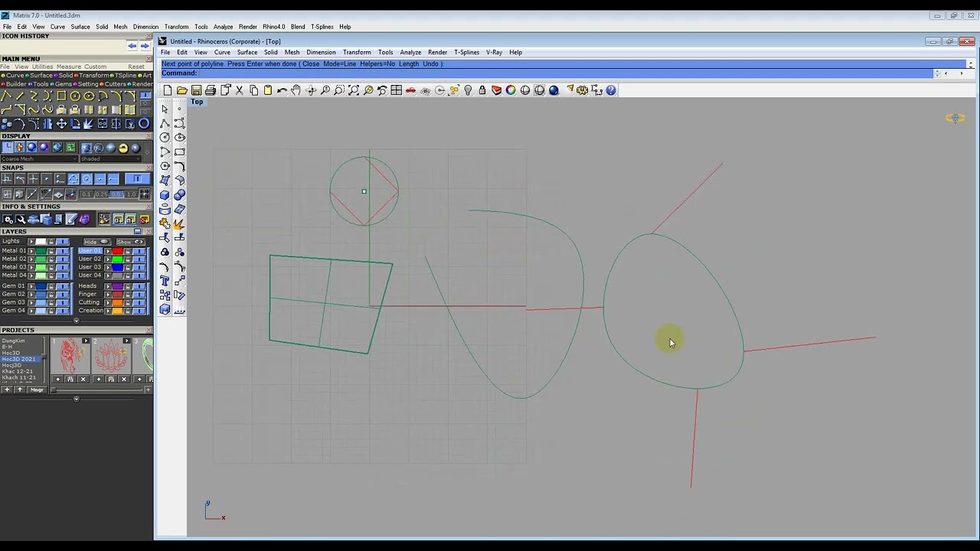Expand the arrow next to Creation layer
980x551 pixels.
[108, 311]
